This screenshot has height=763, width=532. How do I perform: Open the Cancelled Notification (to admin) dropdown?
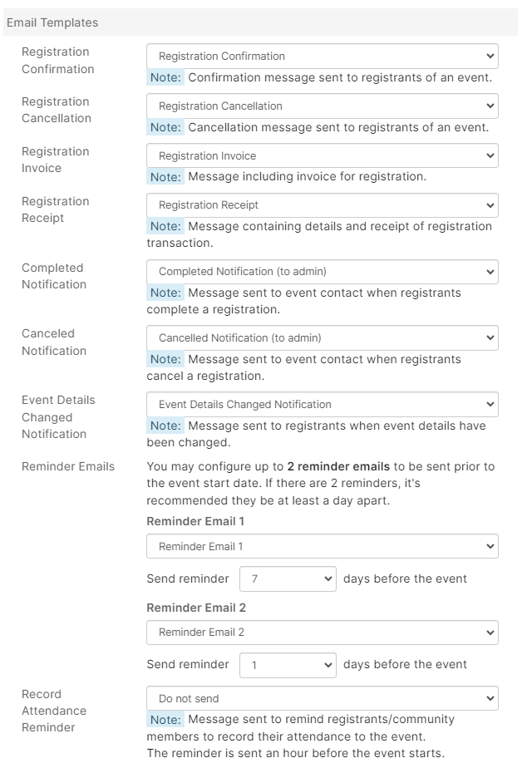click(x=322, y=338)
